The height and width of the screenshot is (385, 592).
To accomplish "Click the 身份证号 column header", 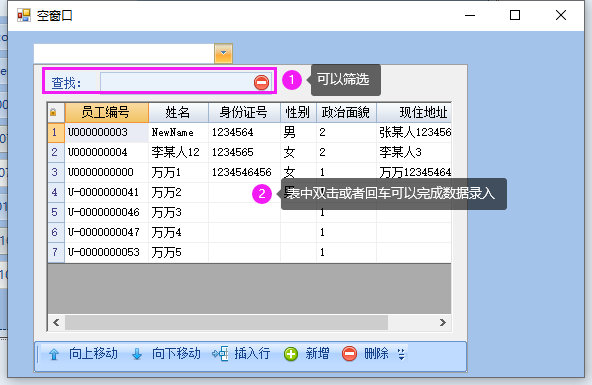I will (244, 112).
